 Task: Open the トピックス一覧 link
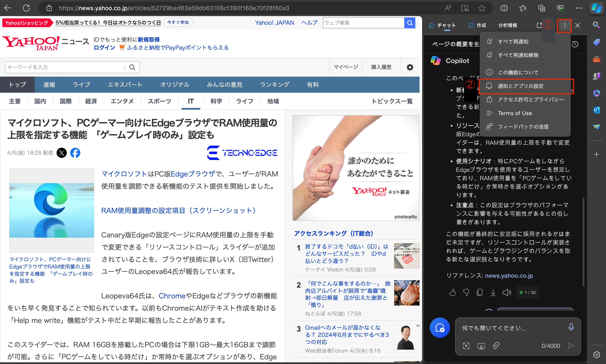click(x=392, y=101)
